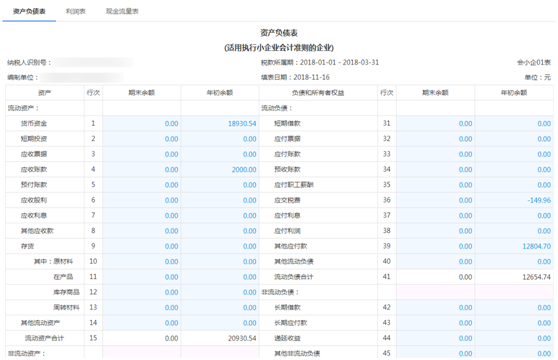Click 应收利息 期末余额 field
The height and width of the screenshot is (360, 558).
(x=142, y=215)
